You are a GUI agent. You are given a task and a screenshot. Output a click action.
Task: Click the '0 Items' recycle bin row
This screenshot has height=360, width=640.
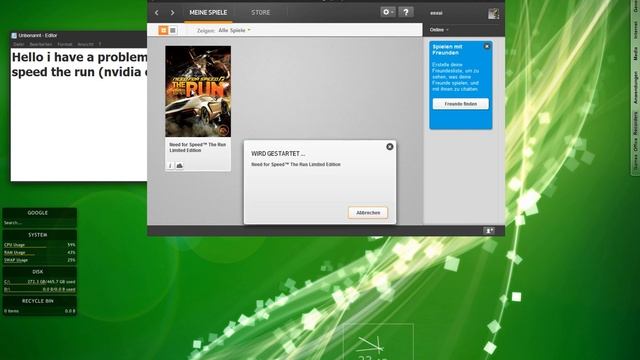coord(39,311)
